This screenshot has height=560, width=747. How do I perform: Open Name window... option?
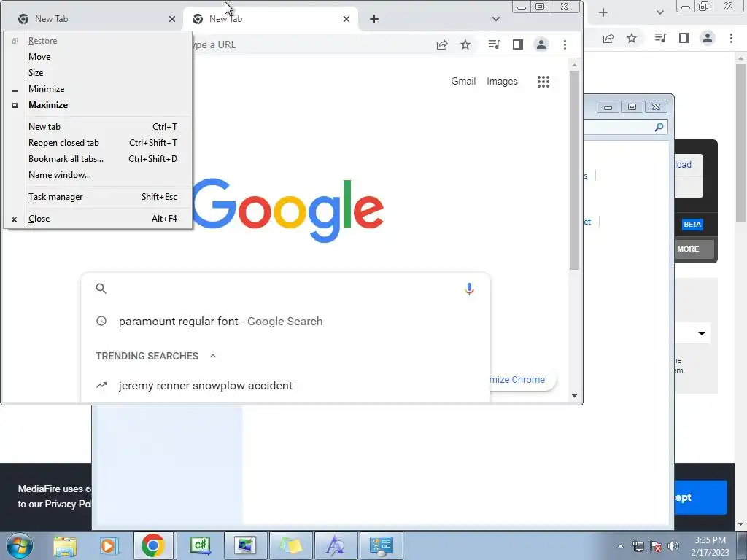coord(98,175)
